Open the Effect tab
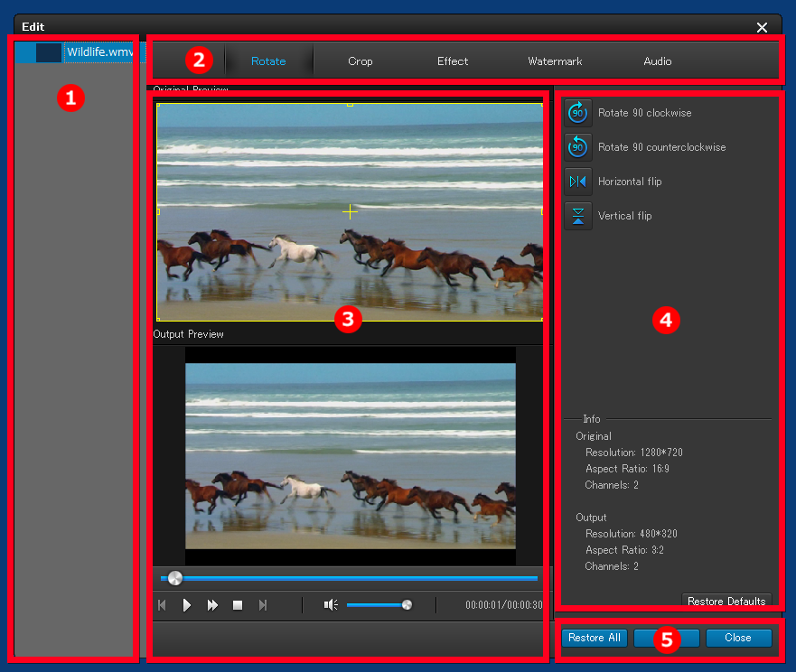Viewport: 796px width, 672px height. pos(452,61)
